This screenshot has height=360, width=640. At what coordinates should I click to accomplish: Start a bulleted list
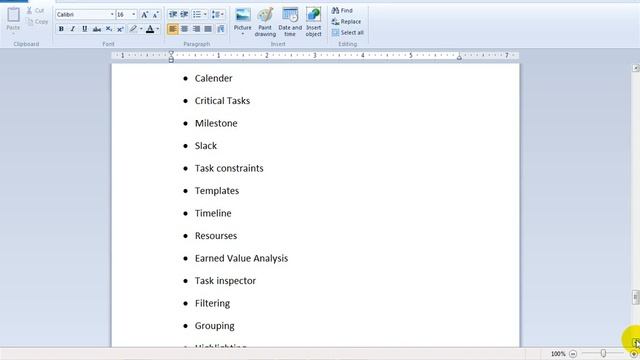tap(197, 15)
